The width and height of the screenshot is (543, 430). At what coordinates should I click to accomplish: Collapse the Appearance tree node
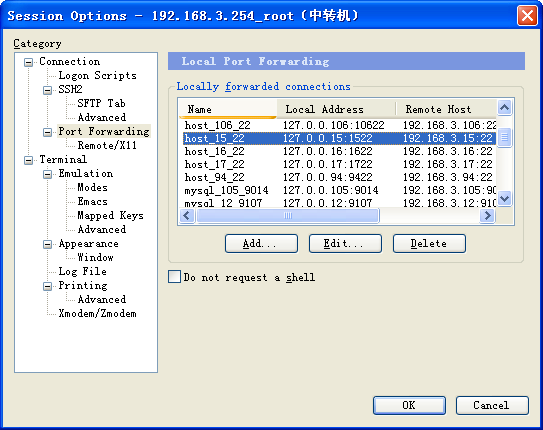click(47, 244)
